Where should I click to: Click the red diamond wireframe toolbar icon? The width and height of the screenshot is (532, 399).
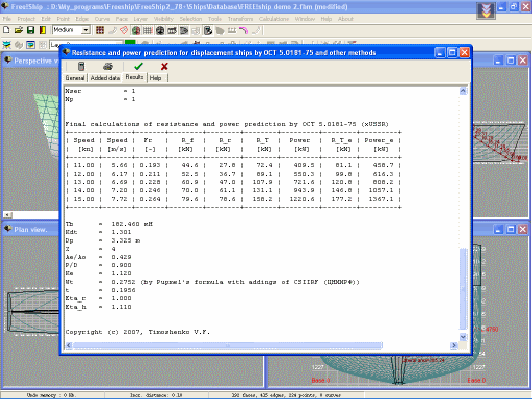coord(124,31)
